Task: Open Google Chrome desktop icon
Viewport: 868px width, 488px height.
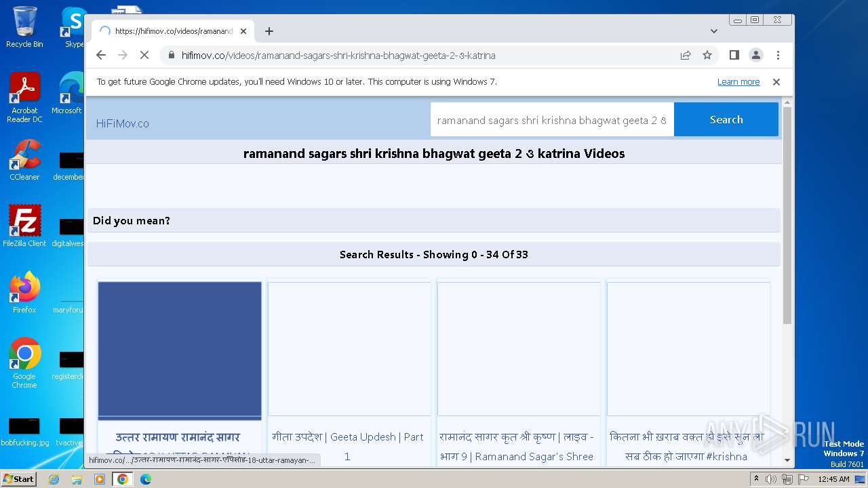Action: pyautogui.click(x=24, y=363)
